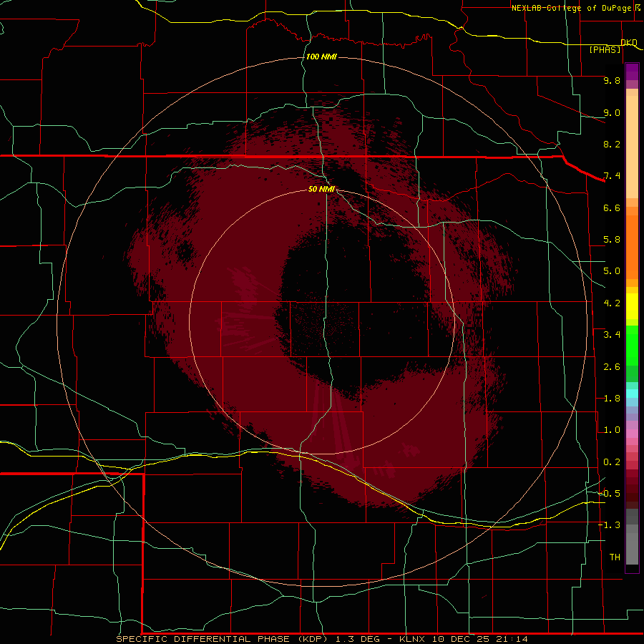Click the yellow segment of color bar
This screenshot has height=644, width=644.
point(632,306)
